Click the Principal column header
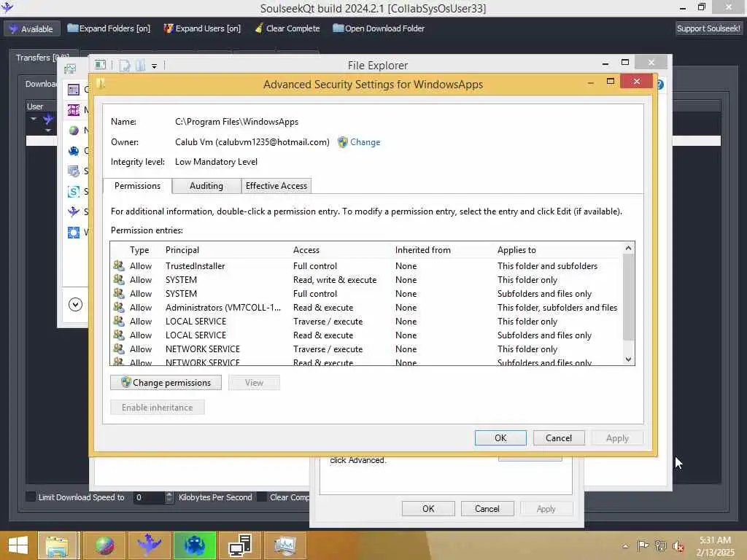Image resolution: width=747 pixels, height=560 pixels. (x=182, y=250)
